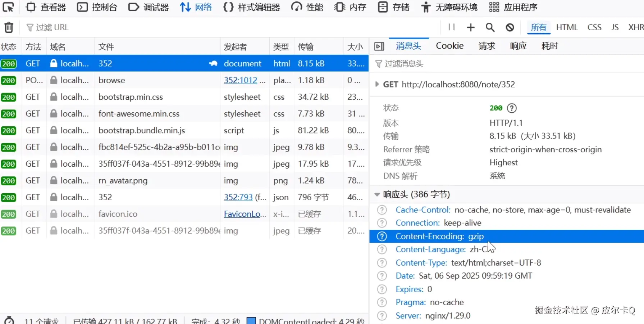Expand the GET http://localhost:8080/note/352 summary
Image resolution: width=644 pixels, height=324 pixels.
[377, 85]
